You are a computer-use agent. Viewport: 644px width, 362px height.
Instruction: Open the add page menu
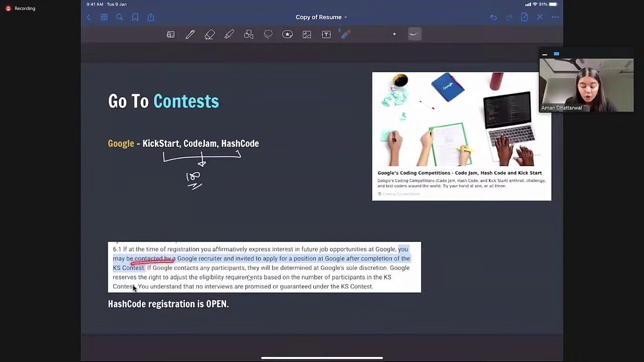[524, 17]
